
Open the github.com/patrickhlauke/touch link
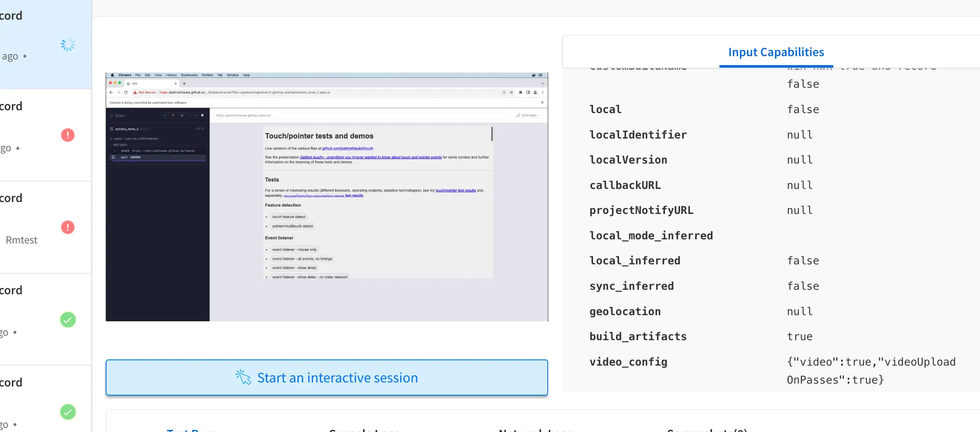click(347, 148)
